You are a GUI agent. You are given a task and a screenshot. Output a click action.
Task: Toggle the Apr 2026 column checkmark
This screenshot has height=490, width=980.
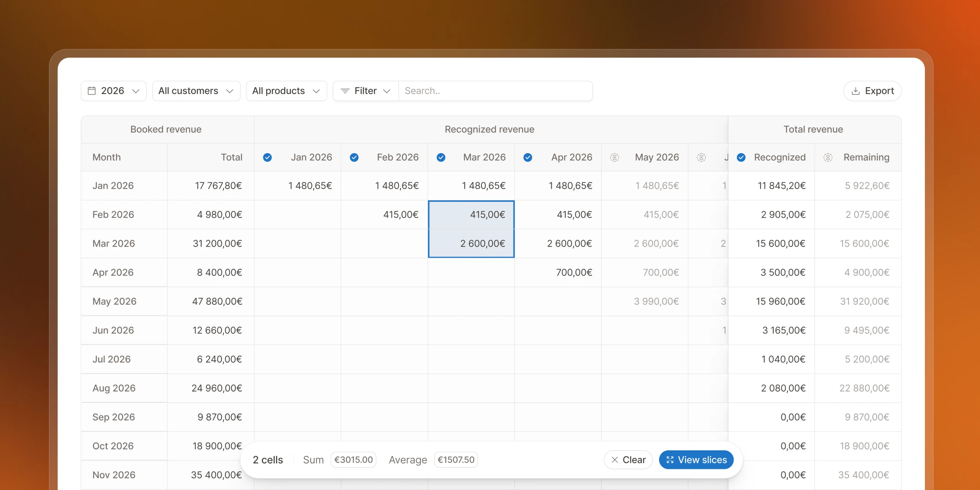tap(528, 157)
